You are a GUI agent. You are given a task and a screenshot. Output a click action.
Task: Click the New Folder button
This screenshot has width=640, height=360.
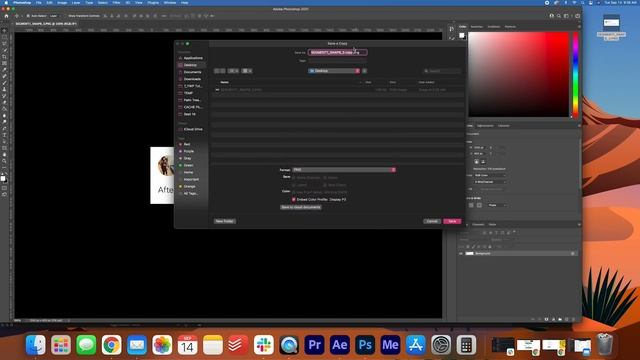(224, 221)
